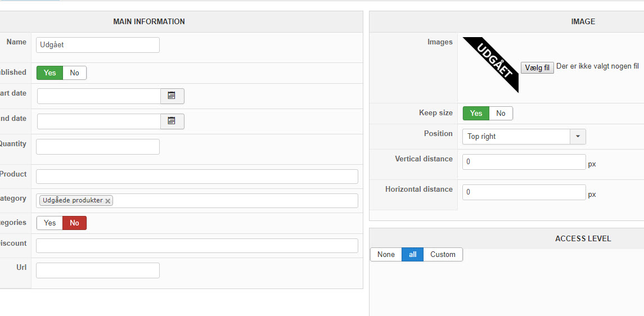Screen dimensions: 644x316
Task: Edit the Horizontal distance value
Action: 524,192
